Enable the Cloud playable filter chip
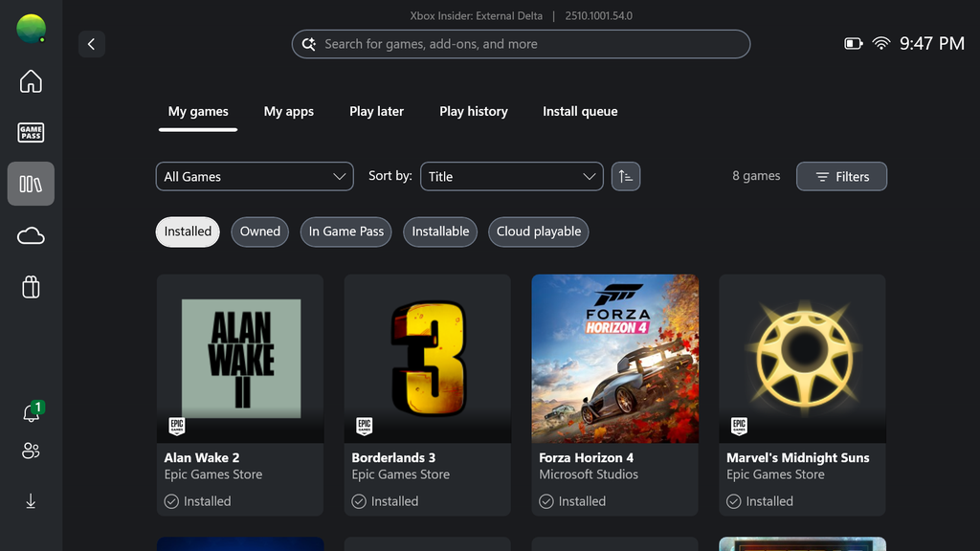The height and width of the screenshot is (551, 980). click(539, 231)
